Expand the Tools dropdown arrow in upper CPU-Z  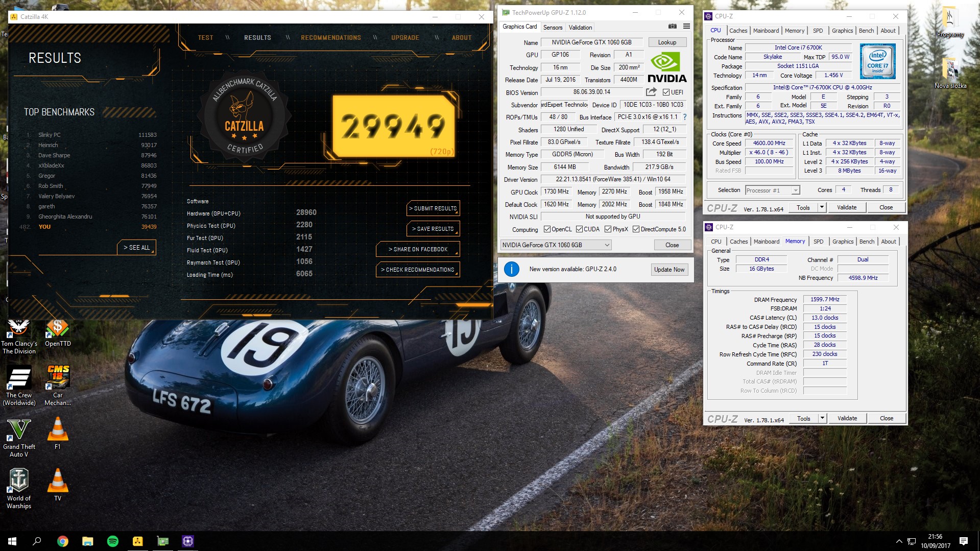pos(822,207)
